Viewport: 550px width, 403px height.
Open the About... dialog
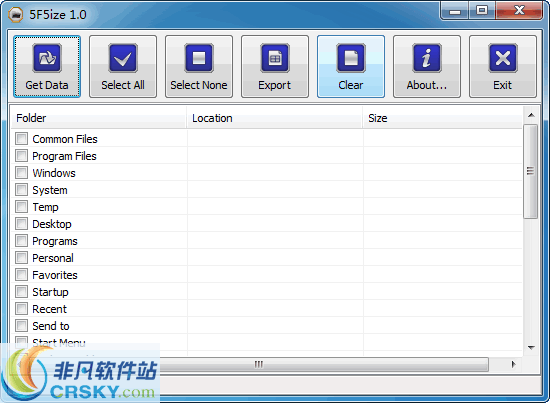click(x=427, y=66)
